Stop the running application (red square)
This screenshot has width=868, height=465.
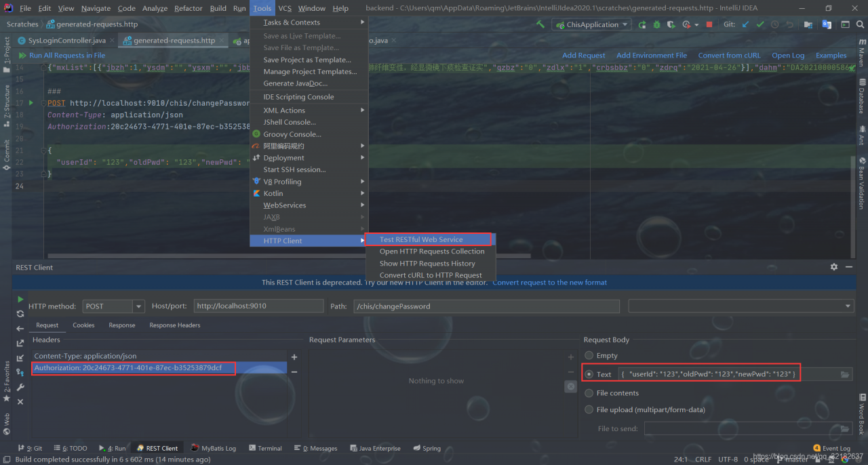tap(709, 24)
